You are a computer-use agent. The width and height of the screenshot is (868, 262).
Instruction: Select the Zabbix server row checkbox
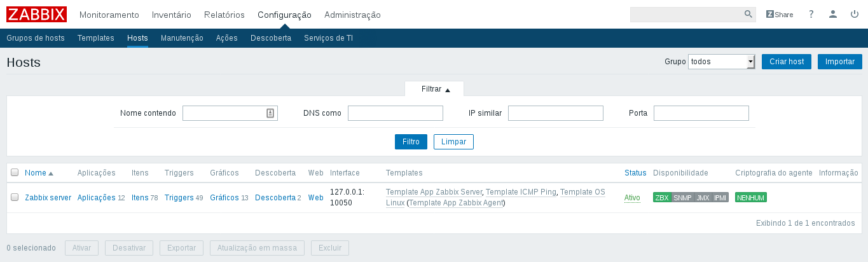(x=15, y=197)
